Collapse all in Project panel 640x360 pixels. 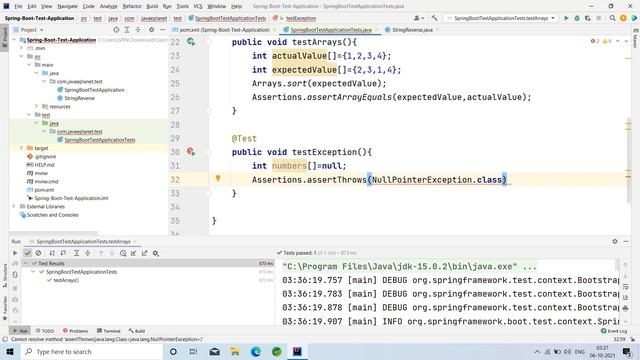click(x=138, y=30)
